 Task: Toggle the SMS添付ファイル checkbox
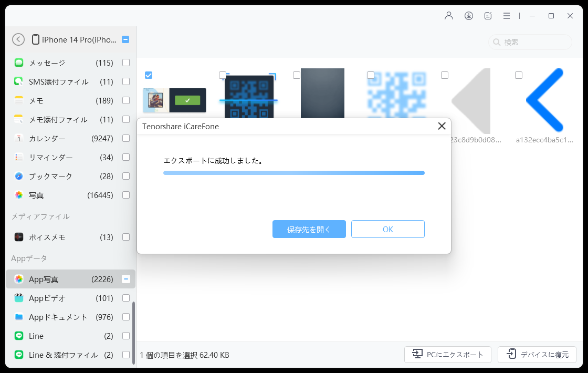click(126, 81)
